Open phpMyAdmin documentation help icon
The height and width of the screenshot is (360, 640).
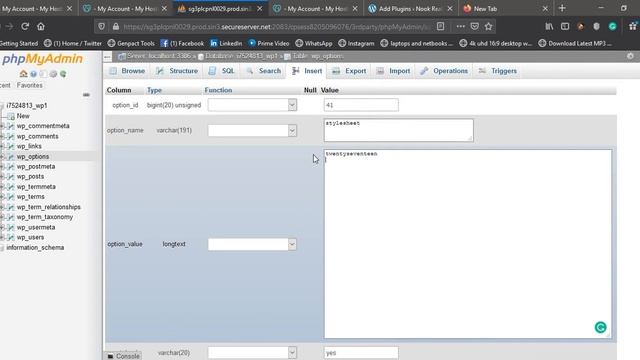click(33, 74)
